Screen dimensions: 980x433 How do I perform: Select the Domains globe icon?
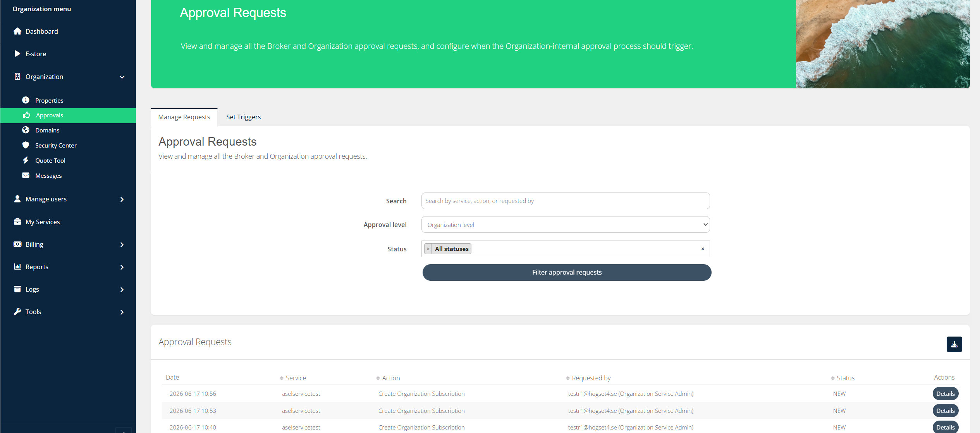(26, 130)
